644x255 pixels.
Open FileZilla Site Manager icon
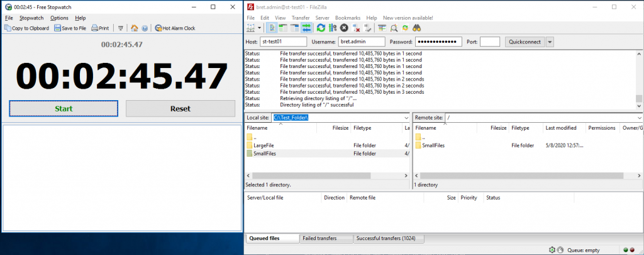coord(250,28)
